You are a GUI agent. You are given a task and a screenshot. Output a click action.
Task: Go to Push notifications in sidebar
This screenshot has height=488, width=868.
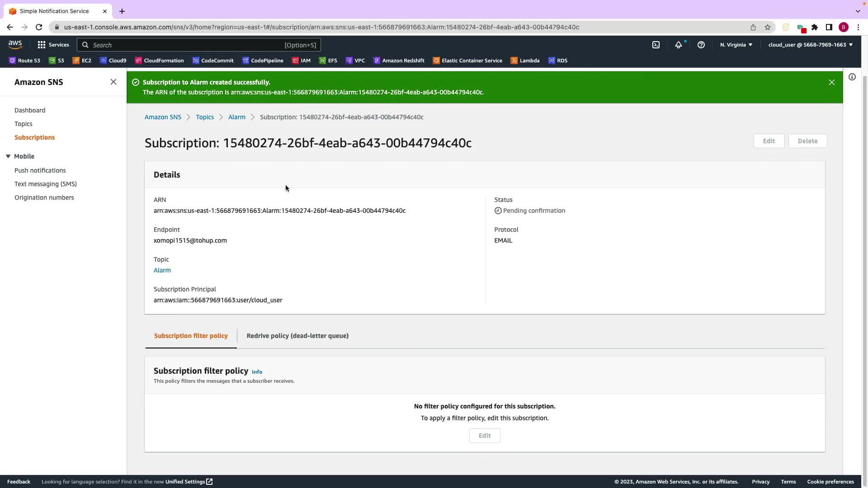40,170
